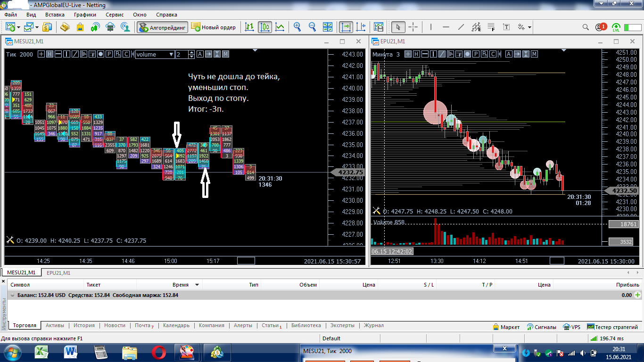Viewport: 644px width, 362px height.
Task: Open the Market shopping bag icon
Action: (80, 27)
